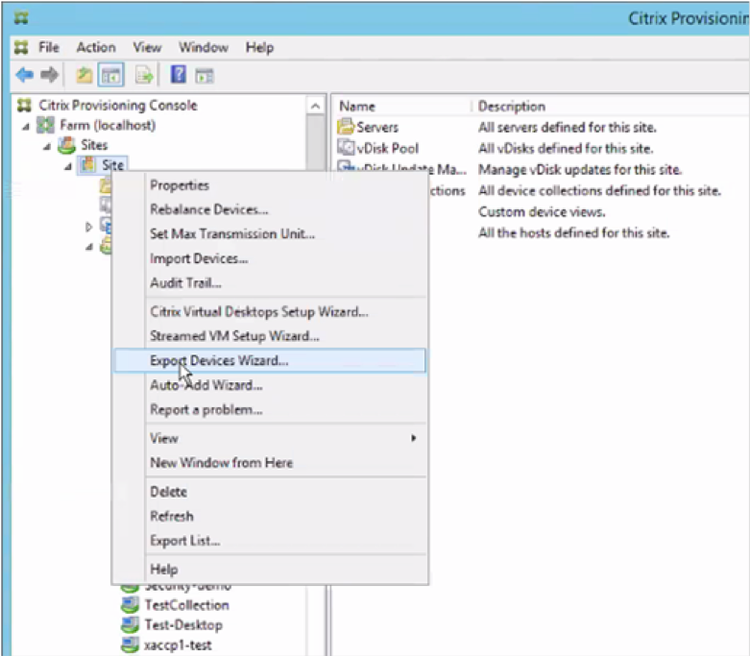Select the vDisk Pool row
The image size is (750, 656).
coord(387,148)
